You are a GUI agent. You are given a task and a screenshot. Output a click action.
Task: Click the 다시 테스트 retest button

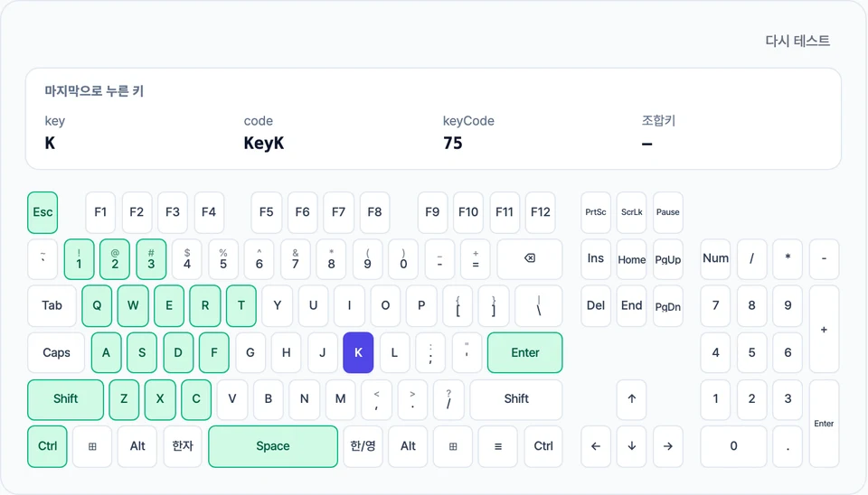pyautogui.click(x=797, y=41)
